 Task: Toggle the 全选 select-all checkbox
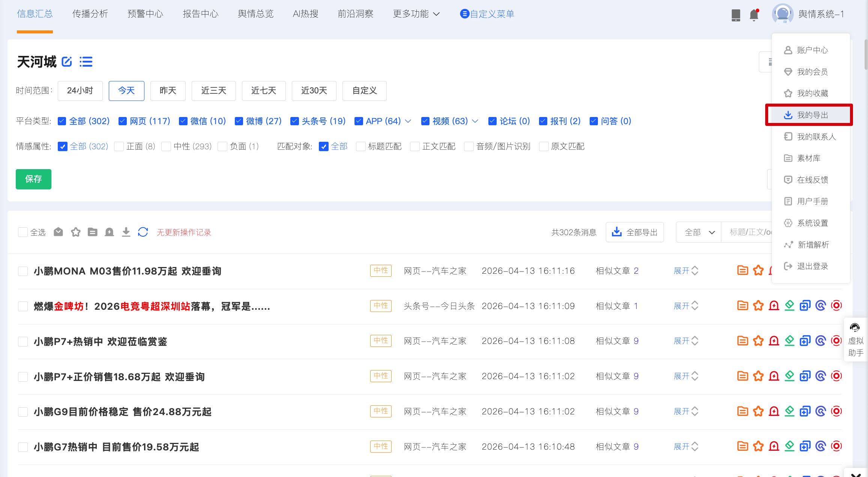[x=23, y=232]
